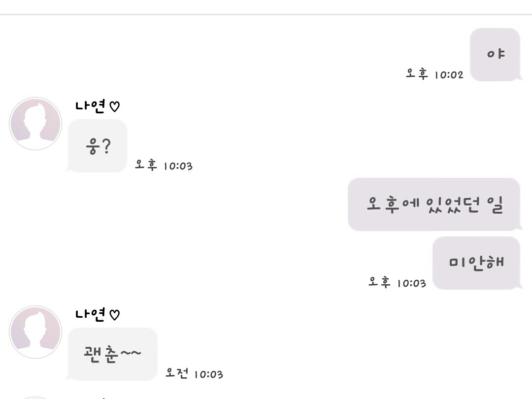The height and width of the screenshot is (399, 532).
Task: Click the "미안해" message bubble
Action: [x=476, y=263]
